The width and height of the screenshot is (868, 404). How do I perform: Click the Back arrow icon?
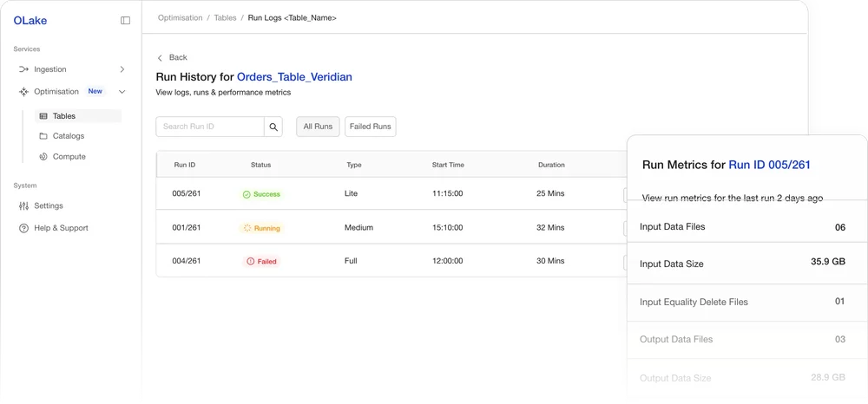pyautogui.click(x=160, y=58)
